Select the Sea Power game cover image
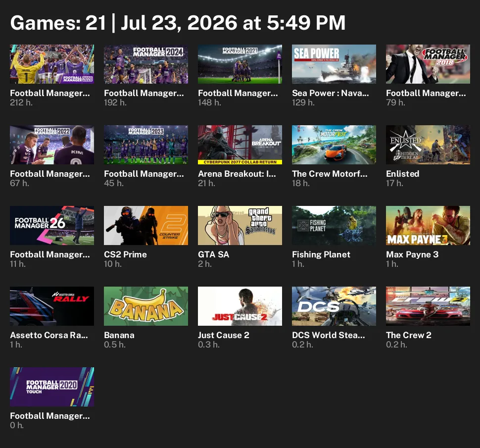480x448 pixels. (x=334, y=64)
